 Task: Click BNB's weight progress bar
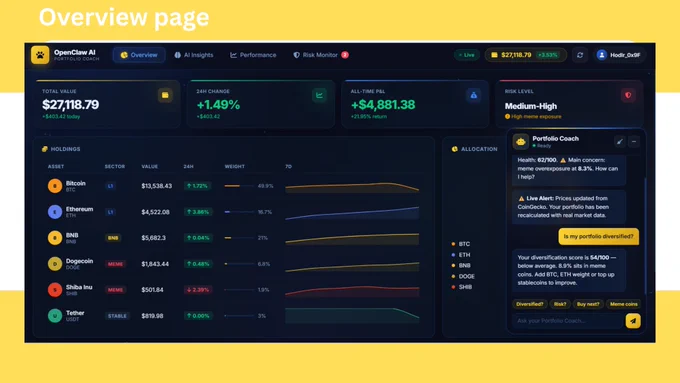tap(239, 238)
